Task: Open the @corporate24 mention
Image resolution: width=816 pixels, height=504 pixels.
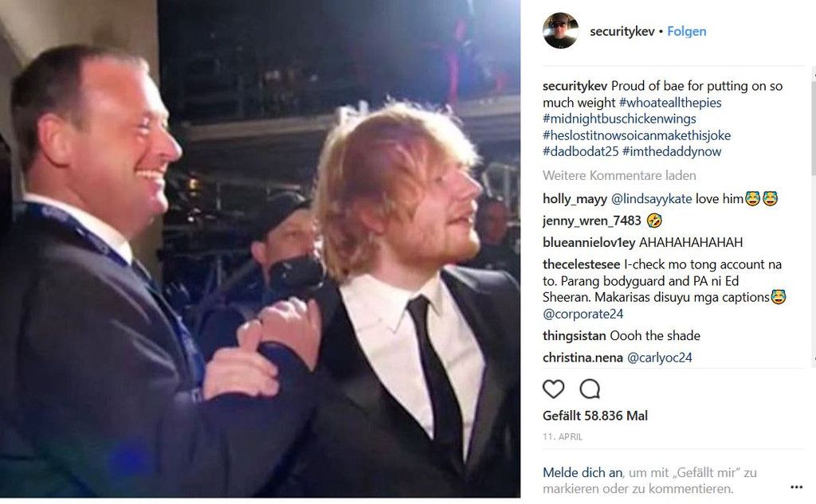Action: (583, 314)
